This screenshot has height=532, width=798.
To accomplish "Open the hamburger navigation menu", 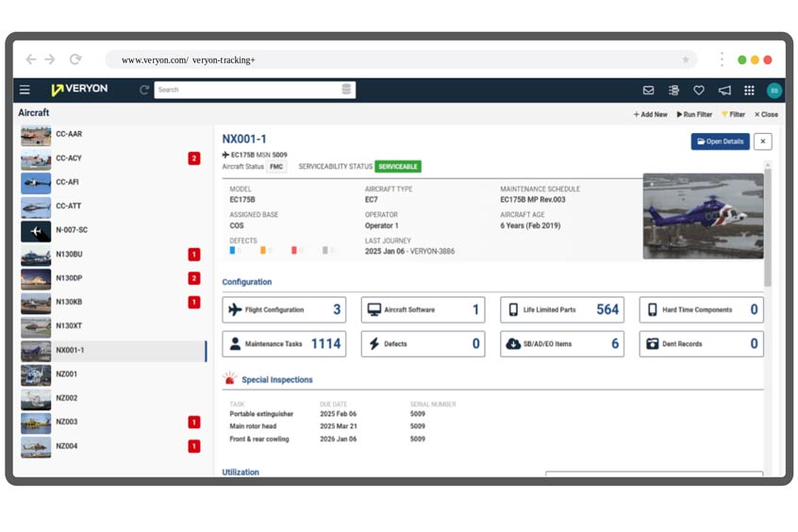I will coord(25,91).
